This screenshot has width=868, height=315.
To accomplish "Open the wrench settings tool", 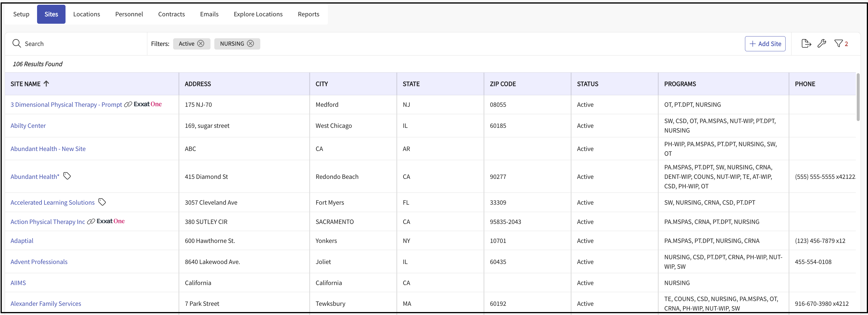I will tap(822, 44).
